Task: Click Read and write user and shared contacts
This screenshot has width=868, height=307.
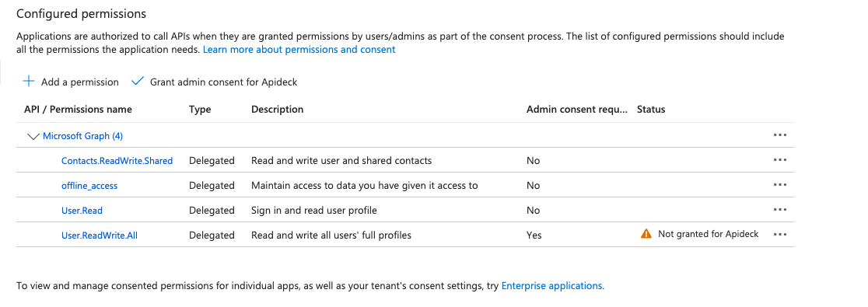Action: click(341, 160)
